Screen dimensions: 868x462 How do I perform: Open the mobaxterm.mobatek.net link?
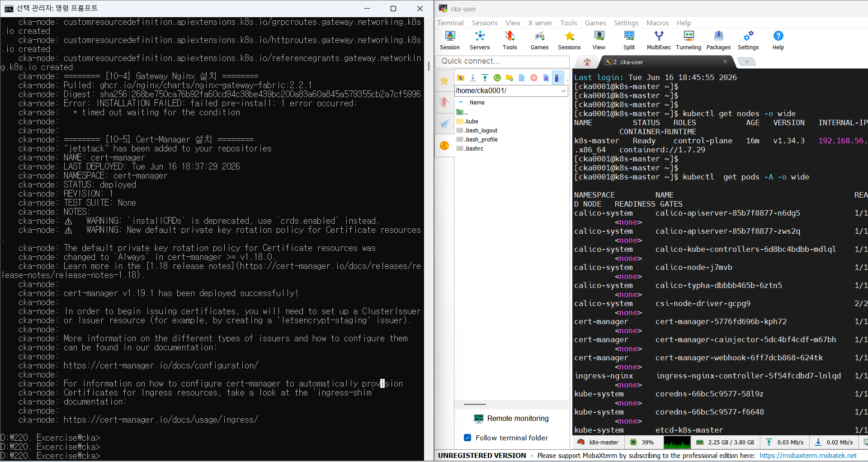tap(808, 456)
